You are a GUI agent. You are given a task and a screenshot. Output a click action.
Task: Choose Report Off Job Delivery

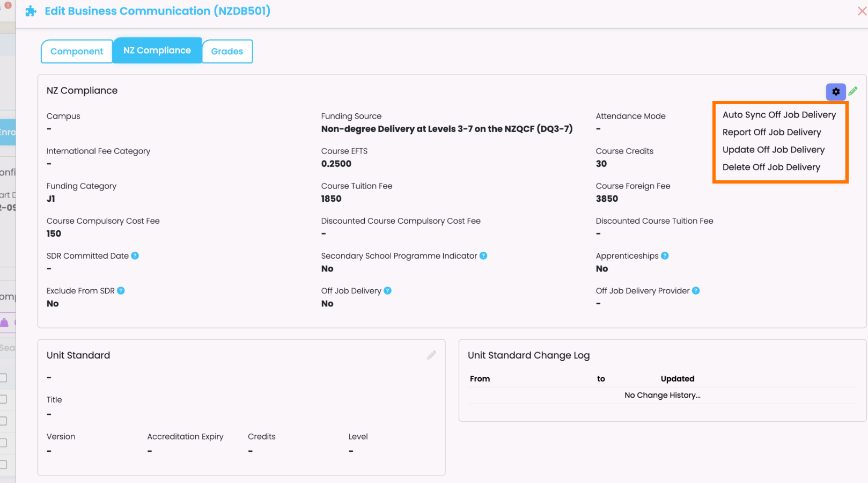click(771, 133)
